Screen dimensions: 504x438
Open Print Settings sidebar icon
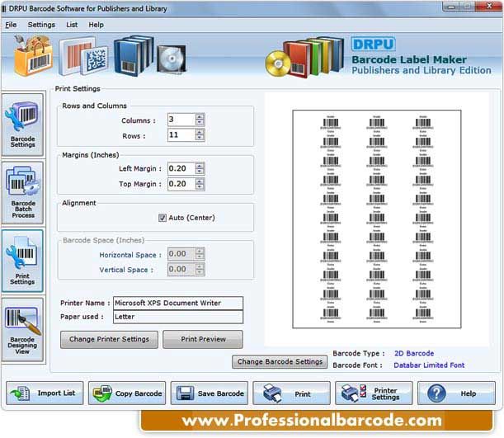[22, 261]
